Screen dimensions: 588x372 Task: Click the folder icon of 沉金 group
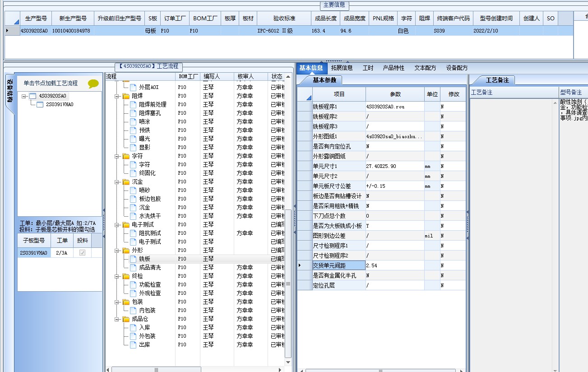tap(126, 181)
